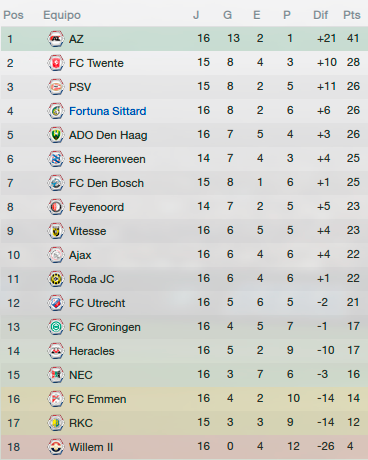This screenshot has height=460, width=368.
Task: Click the FC Twente club badge
Action: [x=56, y=63]
